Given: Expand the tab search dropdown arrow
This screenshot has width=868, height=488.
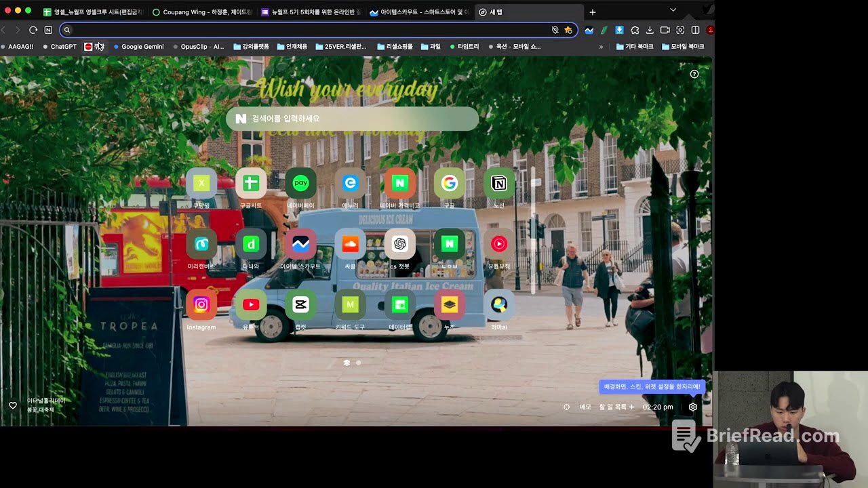Looking at the screenshot, I should click(673, 10).
